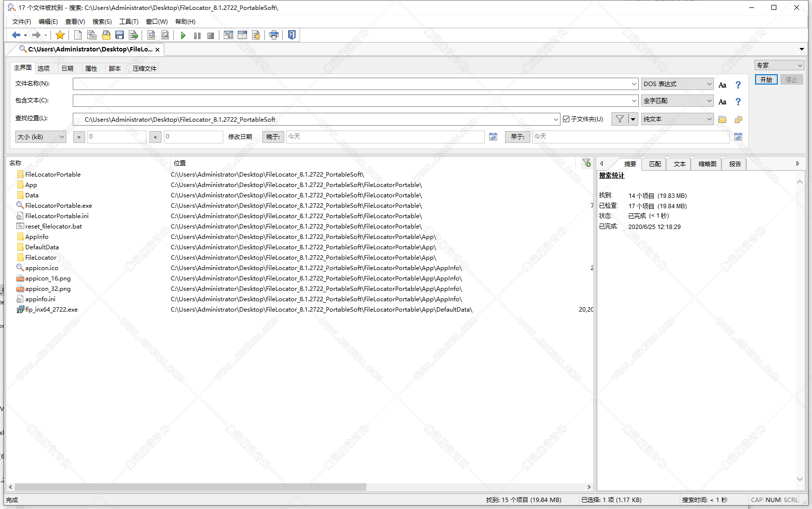Open the 专家 mode dropdown

click(x=779, y=65)
